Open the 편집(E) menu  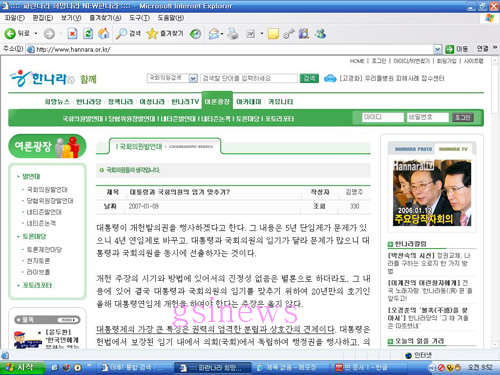coord(43,18)
